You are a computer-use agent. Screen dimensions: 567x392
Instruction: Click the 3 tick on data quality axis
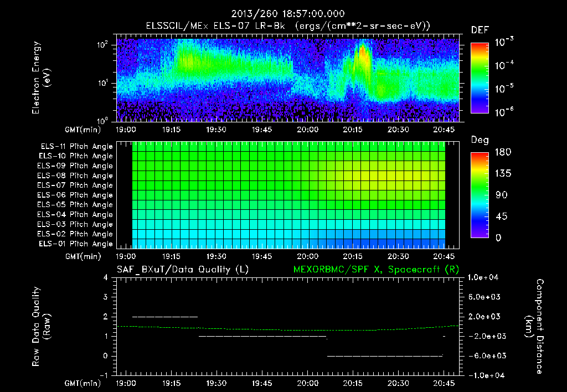pyautogui.click(x=106, y=297)
